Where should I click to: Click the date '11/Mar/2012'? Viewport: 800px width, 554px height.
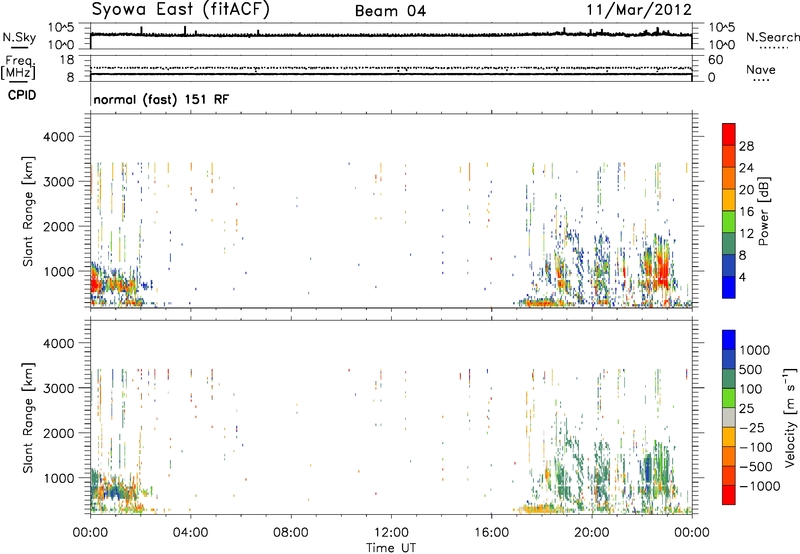click(x=639, y=9)
